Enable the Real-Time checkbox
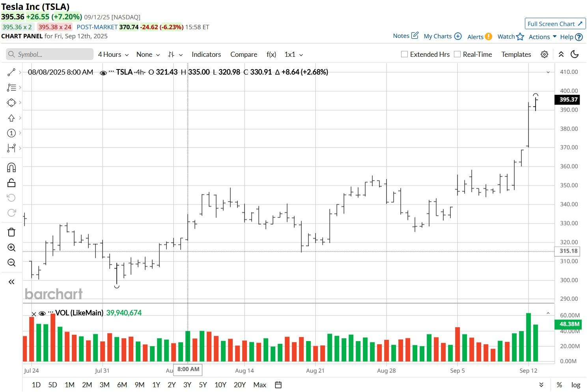 click(457, 54)
